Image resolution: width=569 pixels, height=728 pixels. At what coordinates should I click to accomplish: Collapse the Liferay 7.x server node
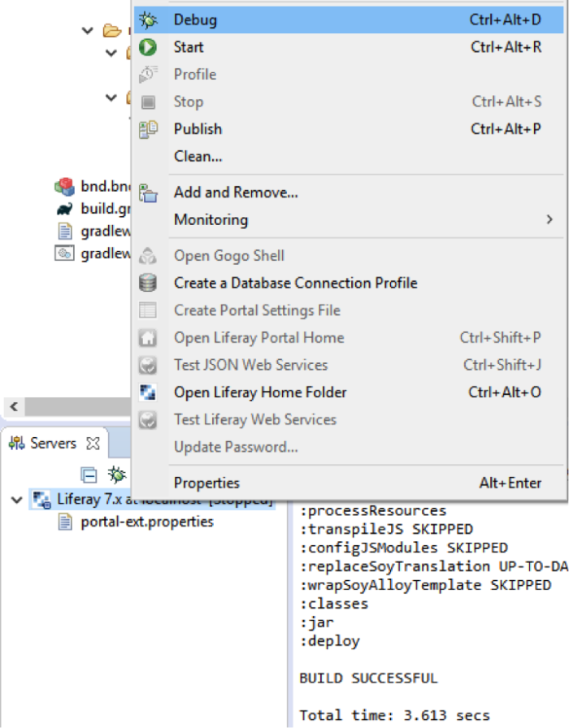point(17,500)
